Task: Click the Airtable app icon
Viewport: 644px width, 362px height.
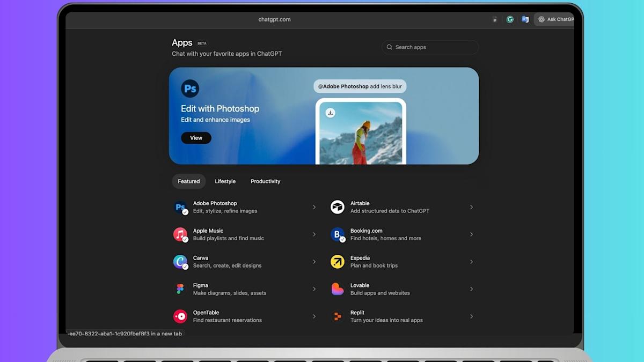Action: (x=337, y=207)
